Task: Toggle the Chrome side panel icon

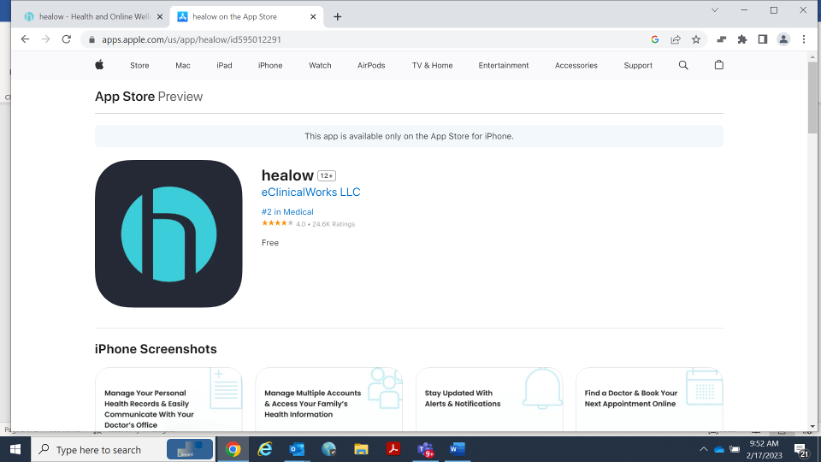Action: (x=762, y=39)
